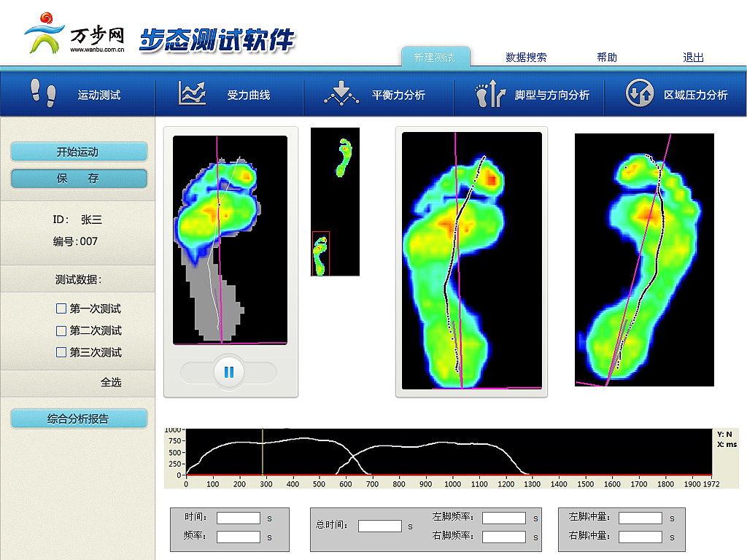The height and width of the screenshot is (560, 747).
Task: Pause playback with the pause button
Action: tap(229, 372)
